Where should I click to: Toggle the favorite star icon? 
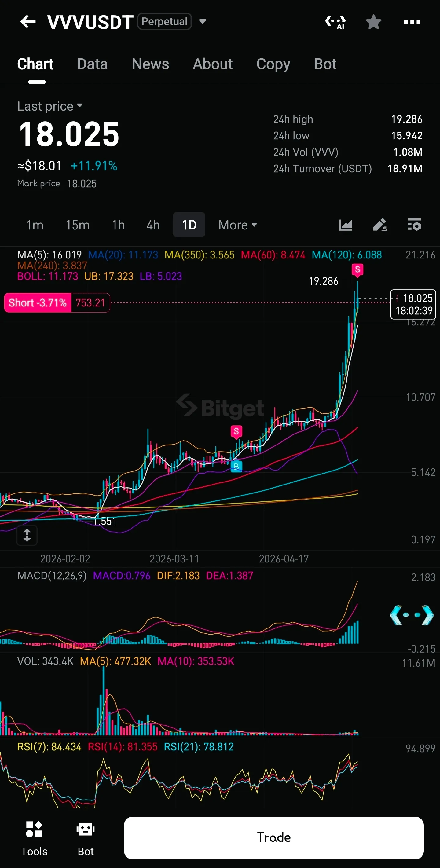pos(373,22)
